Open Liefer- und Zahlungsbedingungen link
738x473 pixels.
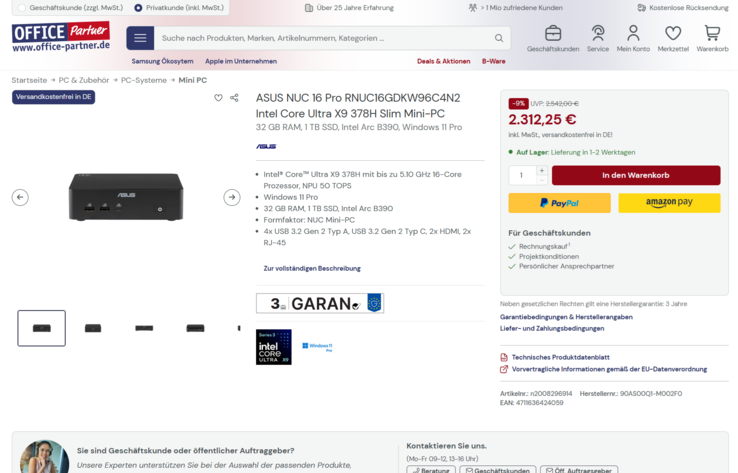[x=552, y=328]
